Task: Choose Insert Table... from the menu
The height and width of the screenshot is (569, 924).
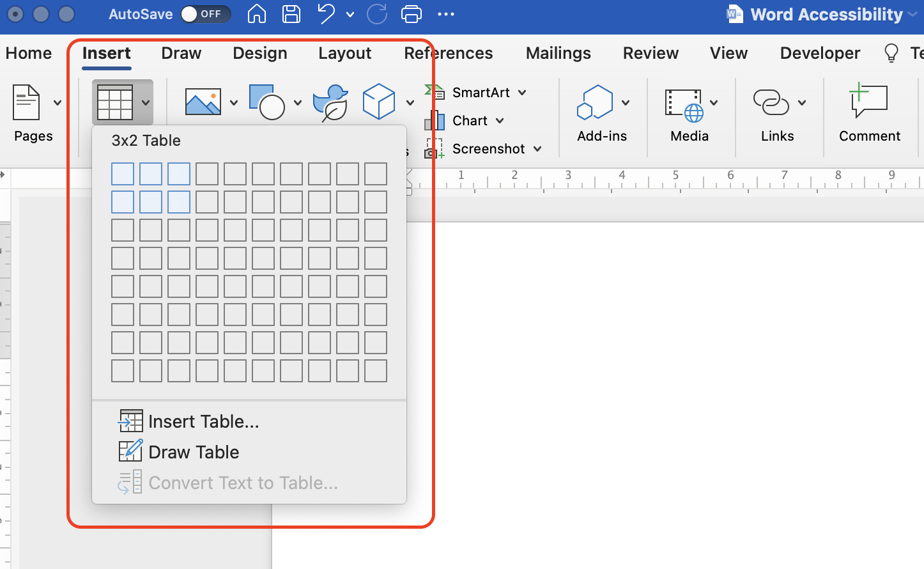Action: click(202, 421)
